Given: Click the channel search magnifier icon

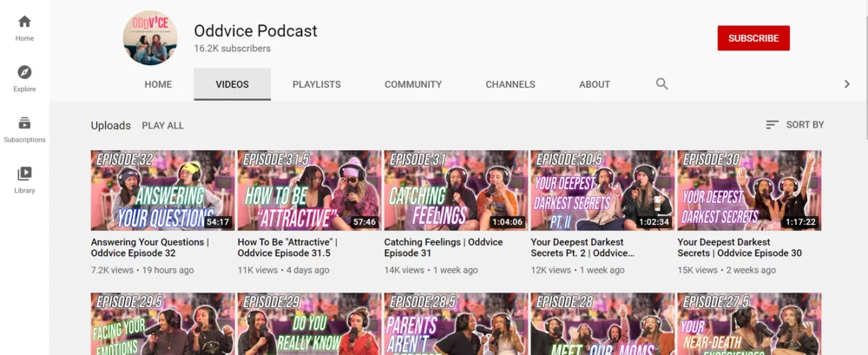Looking at the screenshot, I should click(x=661, y=84).
